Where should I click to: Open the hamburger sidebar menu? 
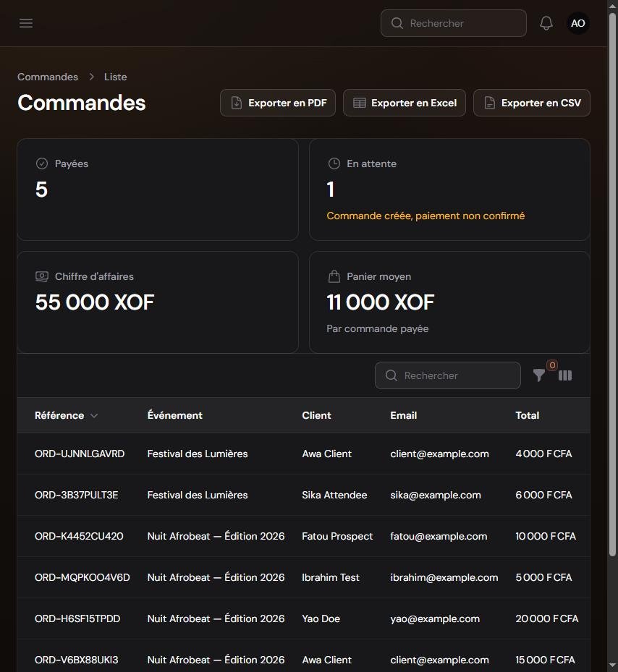(26, 23)
